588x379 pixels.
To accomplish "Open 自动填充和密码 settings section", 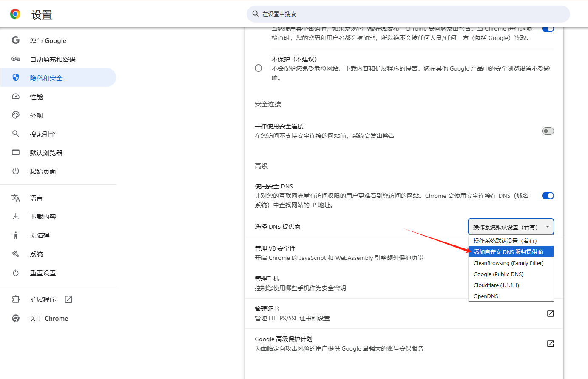I will pyautogui.click(x=58, y=59).
